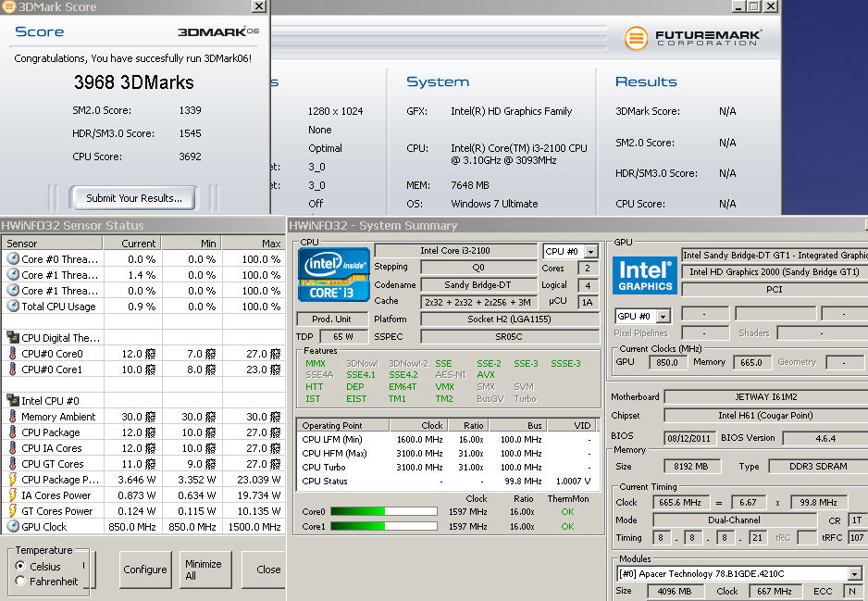Click the Intel Core i3-2100 name field
This screenshot has height=601, width=868.
455,251
